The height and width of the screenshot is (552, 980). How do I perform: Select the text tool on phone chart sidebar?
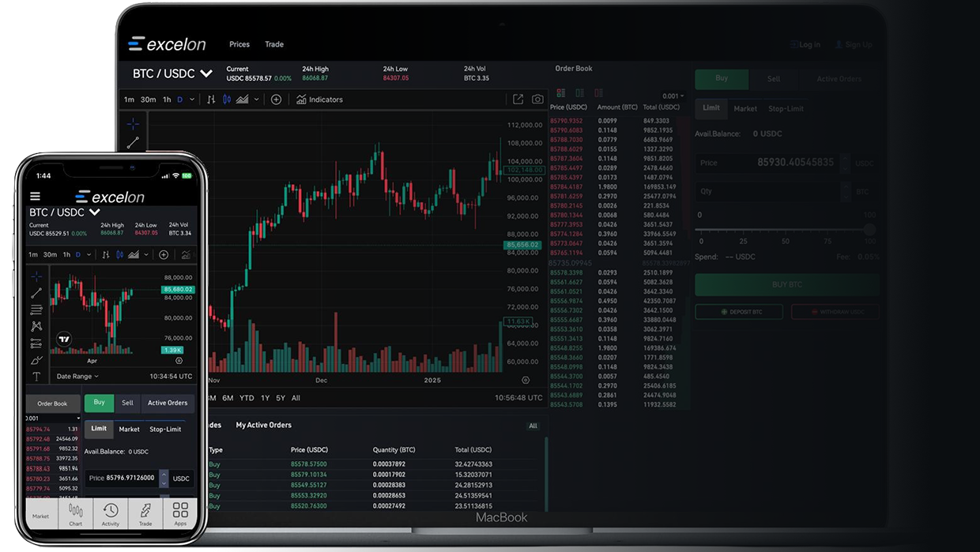[36, 377]
